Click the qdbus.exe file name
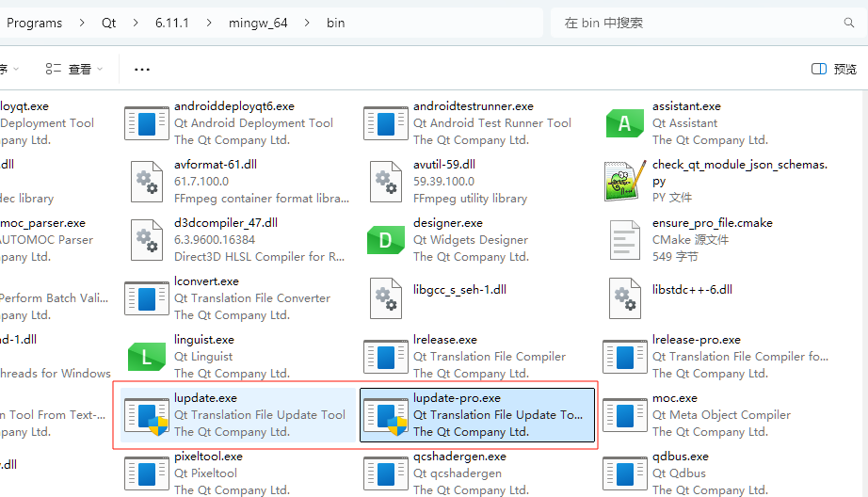This screenshot has height=497, width=868. (x=681, y=457)
